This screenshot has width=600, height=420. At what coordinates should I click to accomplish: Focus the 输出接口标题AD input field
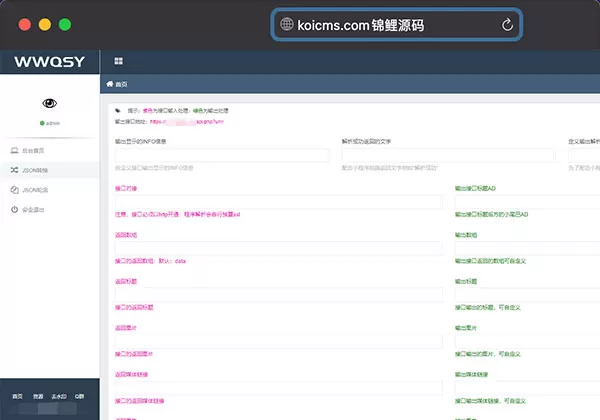pos(527,202)
